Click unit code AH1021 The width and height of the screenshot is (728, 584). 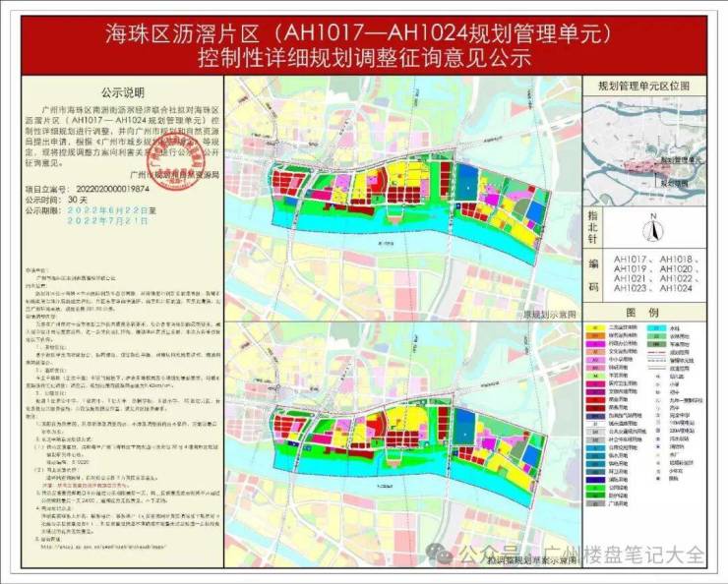630,279
